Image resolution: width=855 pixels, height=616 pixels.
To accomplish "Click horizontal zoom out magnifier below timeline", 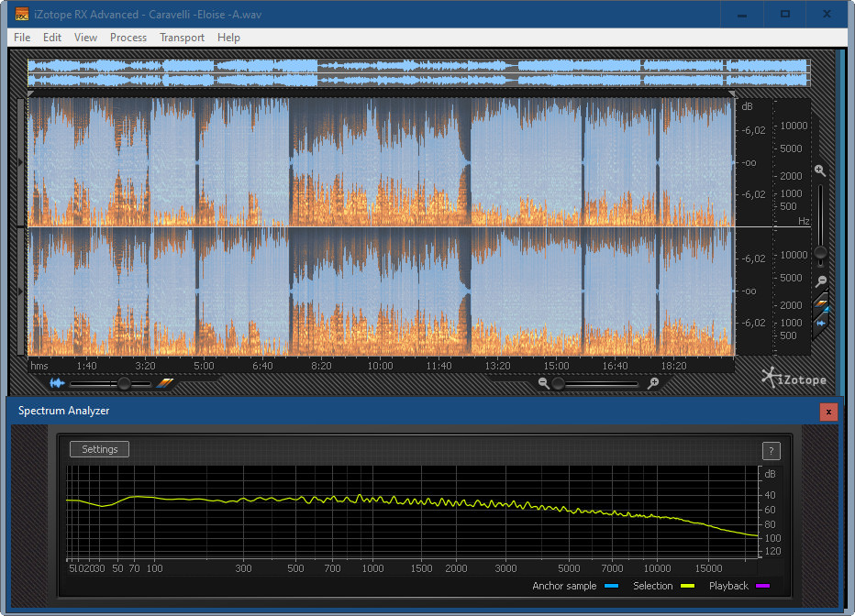I will coord(544,384).
